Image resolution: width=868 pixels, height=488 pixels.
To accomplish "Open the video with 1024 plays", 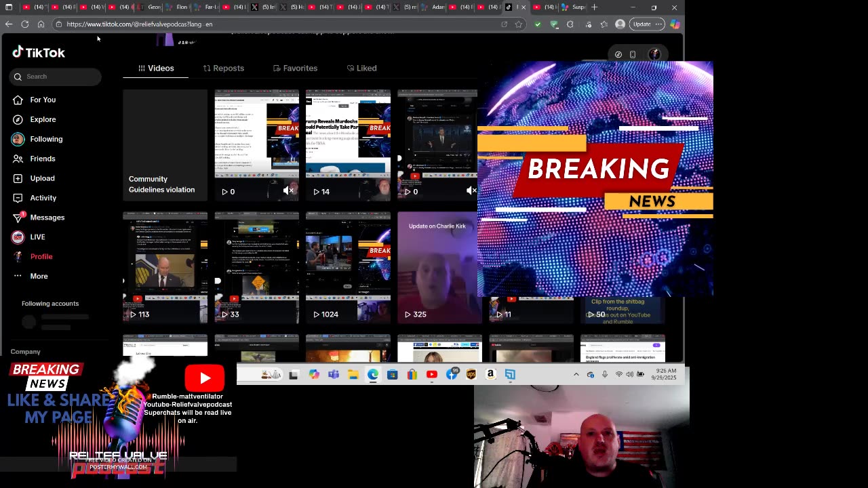I will click(x=348, y=268).
